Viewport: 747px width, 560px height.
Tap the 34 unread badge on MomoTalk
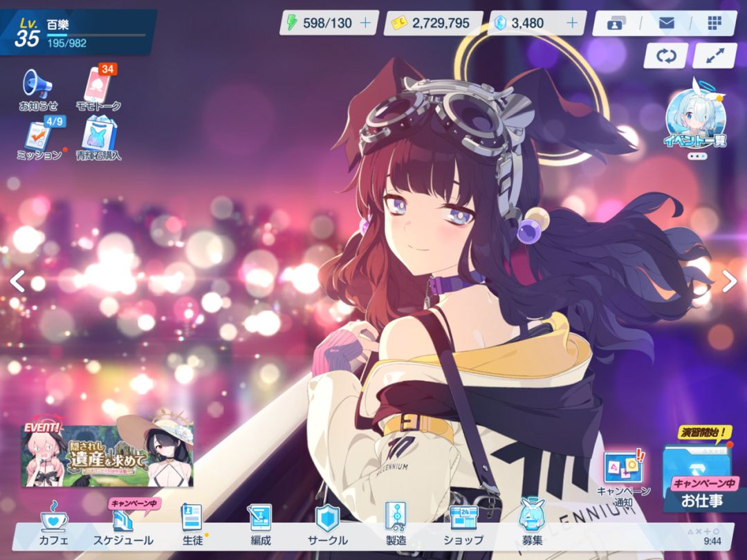(x=108, y=70)
